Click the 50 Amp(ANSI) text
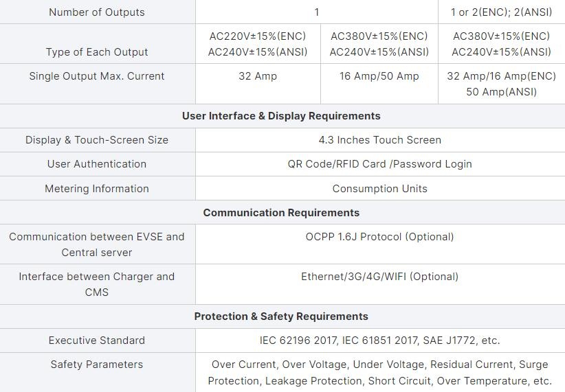This screenshot has width=565, height=392. tap(501, 92)
